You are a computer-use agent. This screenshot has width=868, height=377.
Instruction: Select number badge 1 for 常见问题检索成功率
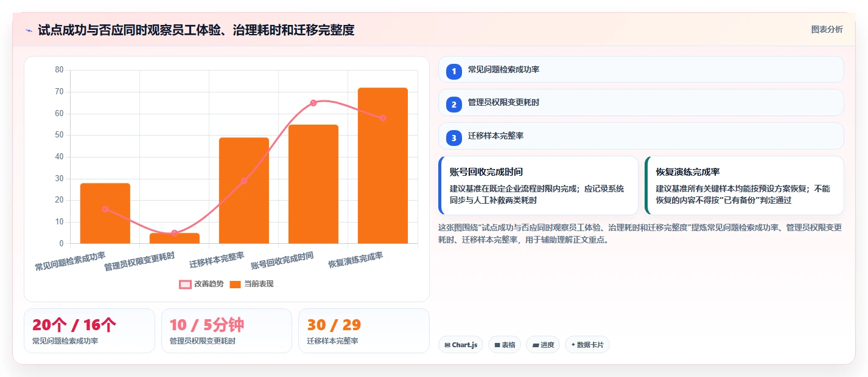point(454,72)
